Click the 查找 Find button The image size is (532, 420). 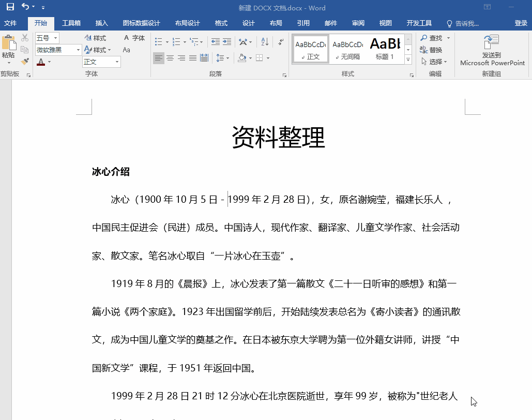(432, 38)
